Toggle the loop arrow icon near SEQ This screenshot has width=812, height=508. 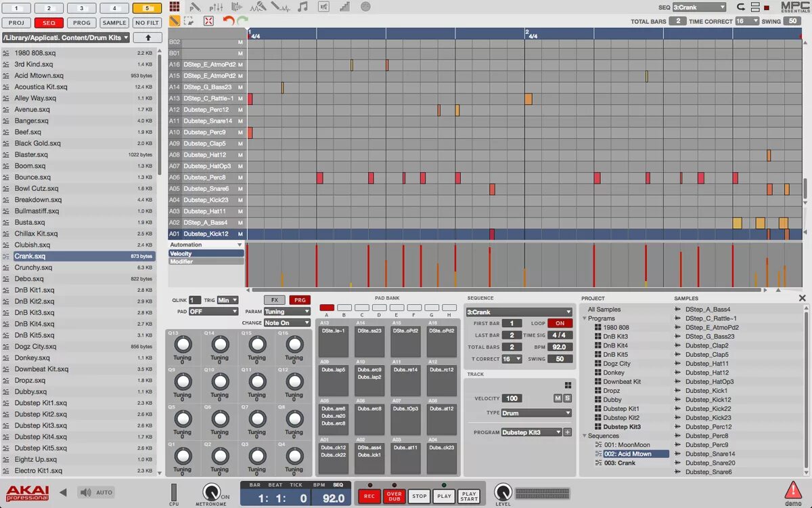coord(741,7)
